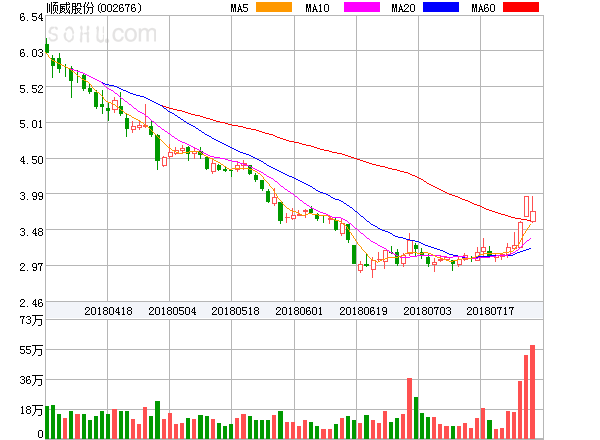Click the tallest red volume bar at far right
The height and width of the screenshot is (440, 600).
pyautogui.click(x=532, y=392)
